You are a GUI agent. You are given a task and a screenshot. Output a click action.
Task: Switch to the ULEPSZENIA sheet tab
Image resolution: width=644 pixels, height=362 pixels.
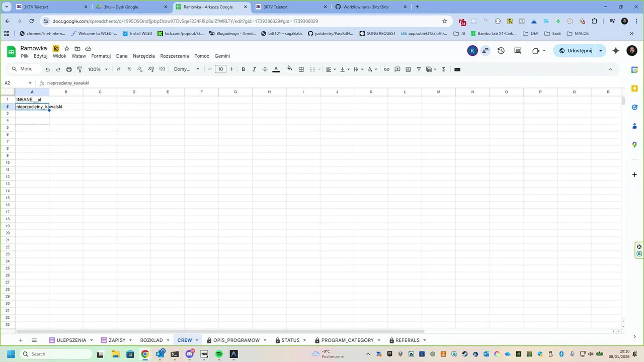(71, 340)
